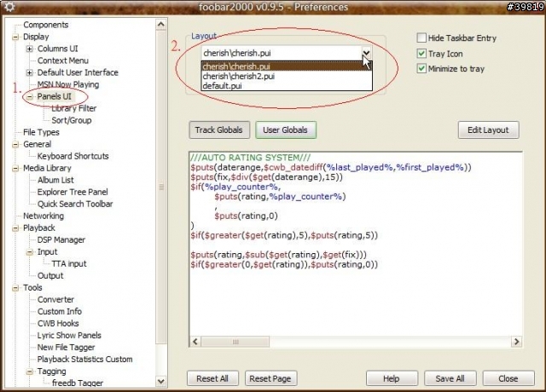Open Custom Info page
This screenshot has height=392, width=546.
pyautogui.click(x=60, y=311)
